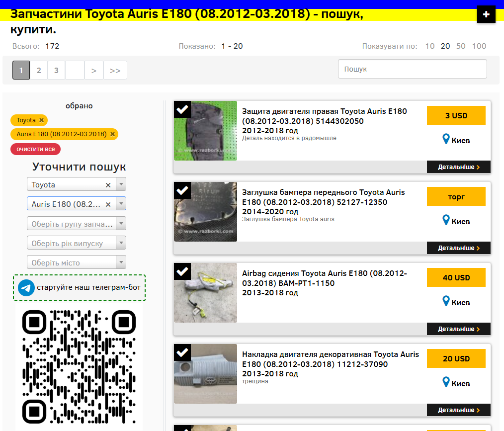504x431 pixels.
Task: Click стартуйте наш телеграм-бот link
Action: coord(88,287)
